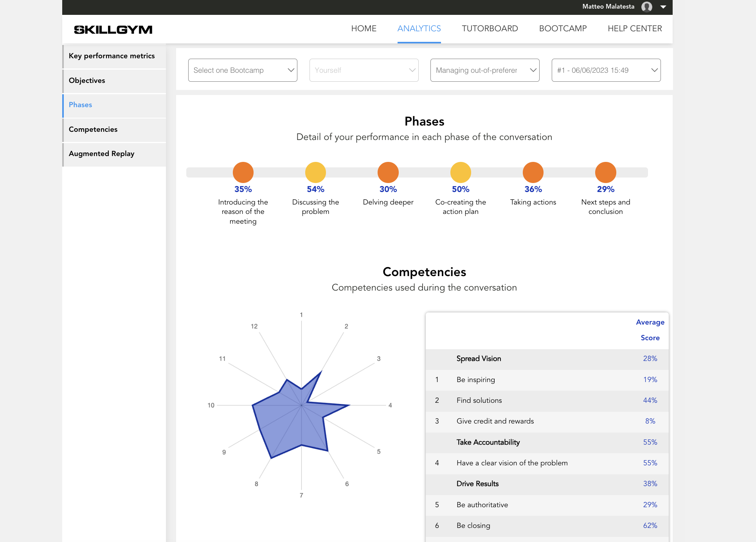Viewport: 756px width, 542px height.
Task: Open the Select one Bootcamp dropdown
Action: coord(243,70)
